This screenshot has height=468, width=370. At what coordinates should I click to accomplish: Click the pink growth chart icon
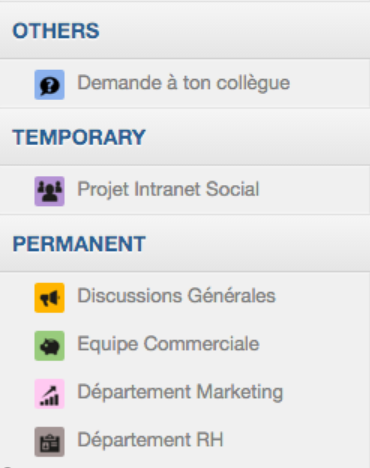point(49,394)
